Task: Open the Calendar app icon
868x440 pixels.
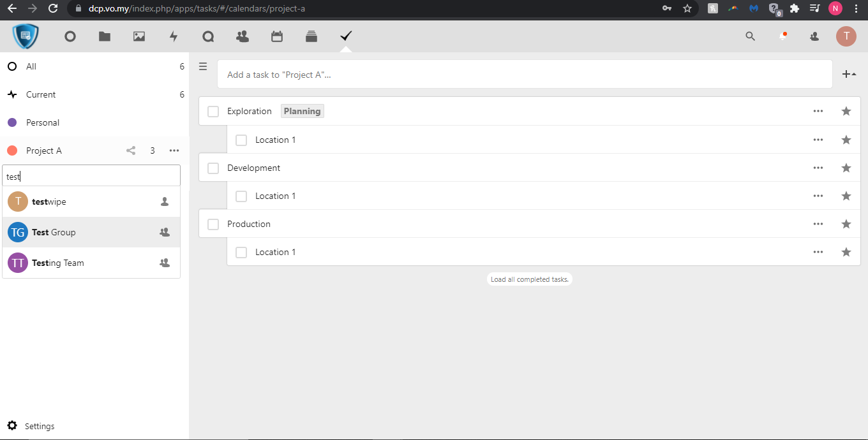Action: [277, 37]
